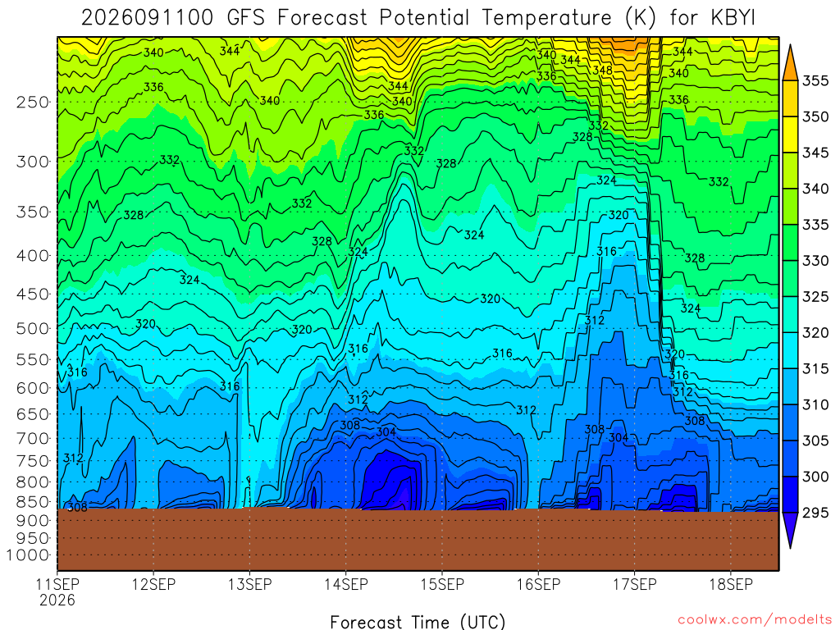Click the 500 pressure level axis label
The image size is (840, 630).
[x=33, y=328]
